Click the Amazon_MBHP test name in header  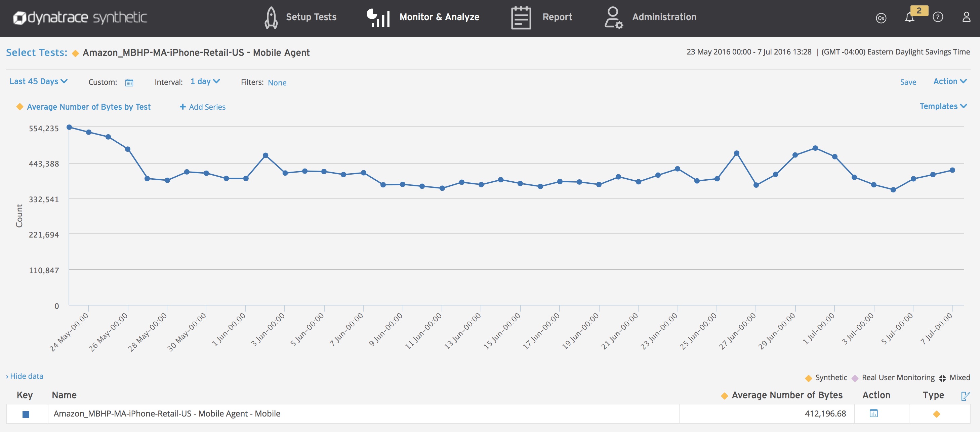[196, 52]
